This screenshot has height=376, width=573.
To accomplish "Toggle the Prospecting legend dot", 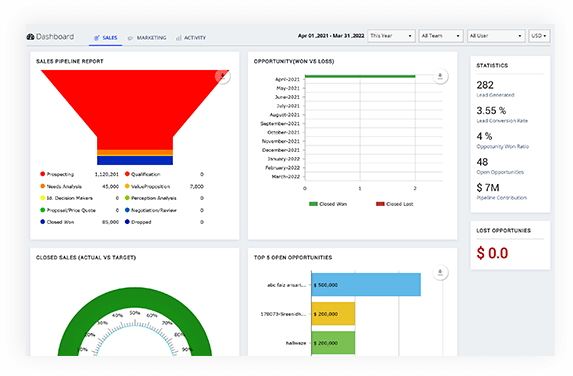I will 42,174.
